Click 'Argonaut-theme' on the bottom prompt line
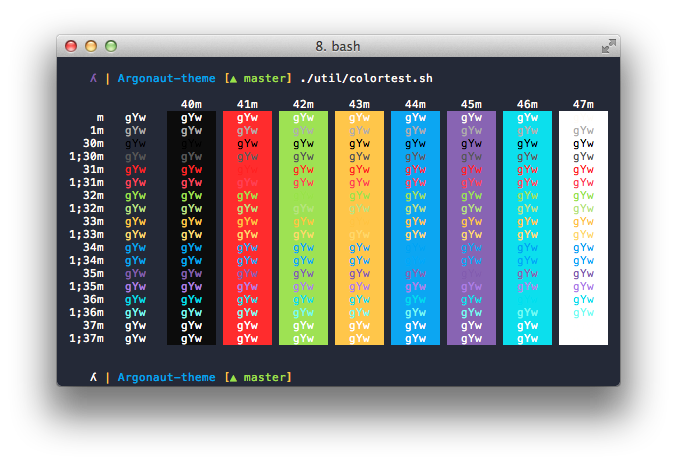The image size is (677, 465). (x=166, y=377)
